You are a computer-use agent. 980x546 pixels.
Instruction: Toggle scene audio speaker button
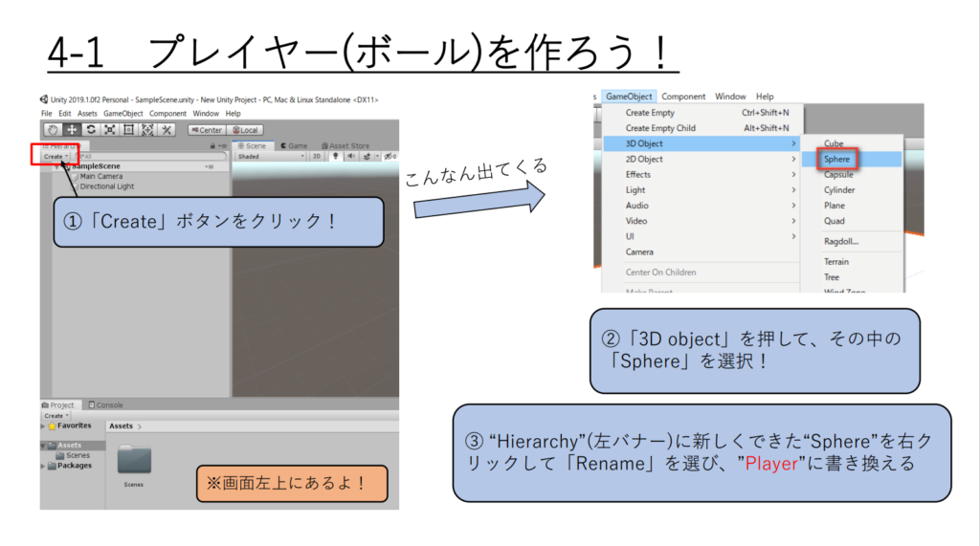pos(350,156)
